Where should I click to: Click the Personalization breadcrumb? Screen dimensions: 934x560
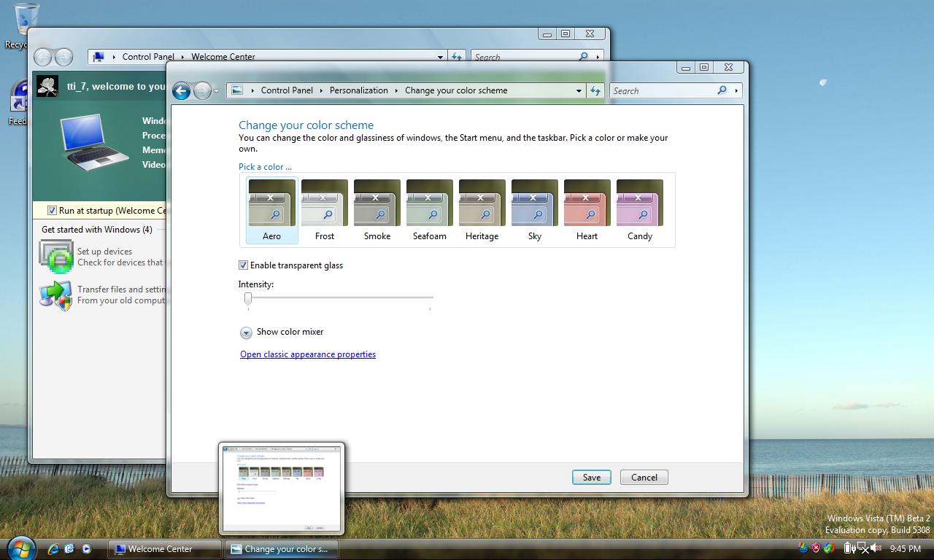click(x=359, y=90)
